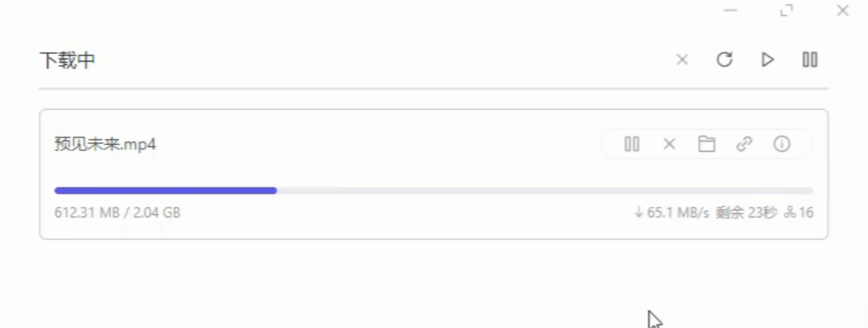The height and width of the screenshot is (328, 868).
Task: Resume all download tasks
Action: point(767,60)
